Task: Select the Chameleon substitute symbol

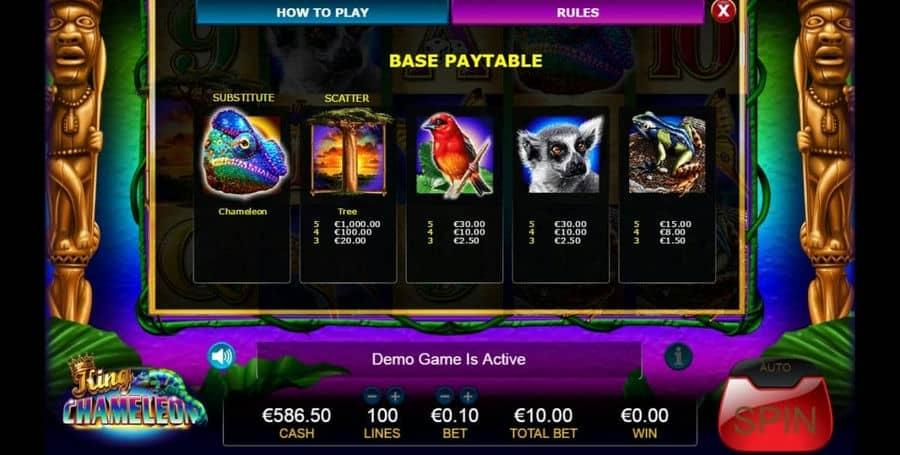Action: click(244, 153)
